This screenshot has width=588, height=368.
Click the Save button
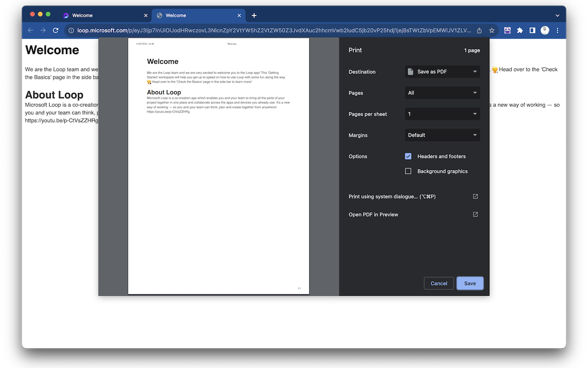coord(470,283)
